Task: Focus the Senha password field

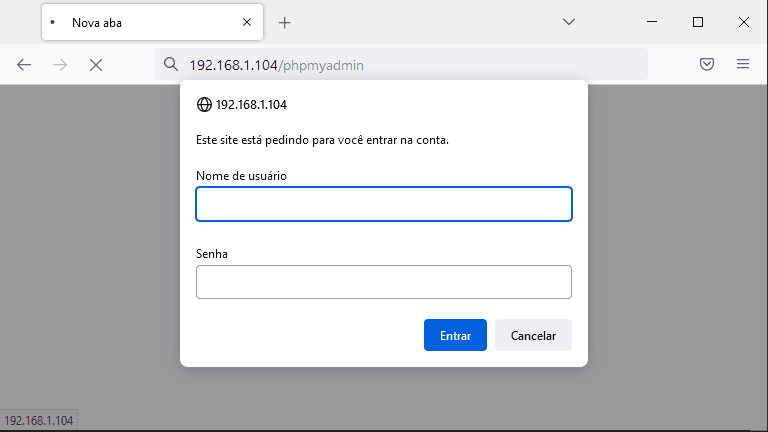Action: tap(384, 282)
